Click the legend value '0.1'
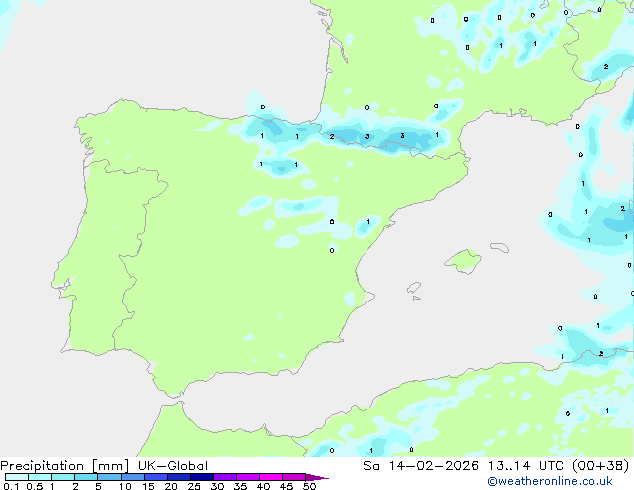Screen dimensions: 634x490 coord(11,486)
